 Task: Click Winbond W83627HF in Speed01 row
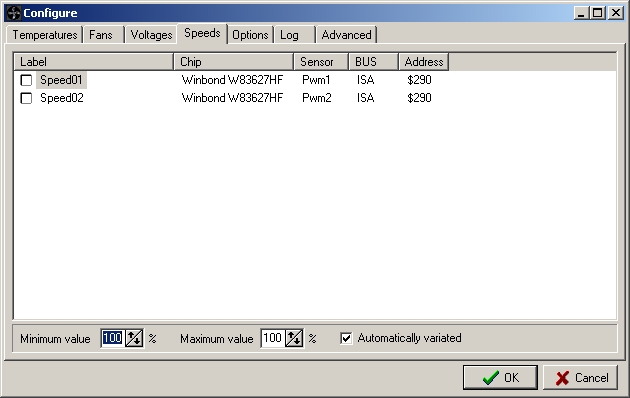pyautogui.click(x=232, y=80)
